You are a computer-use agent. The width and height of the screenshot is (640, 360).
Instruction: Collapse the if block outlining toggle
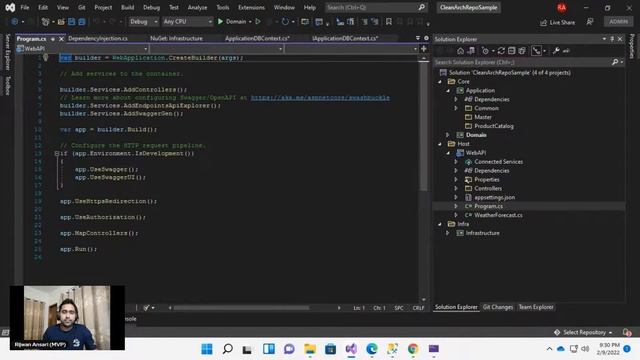pyautogui.click(x=57, y=153)
